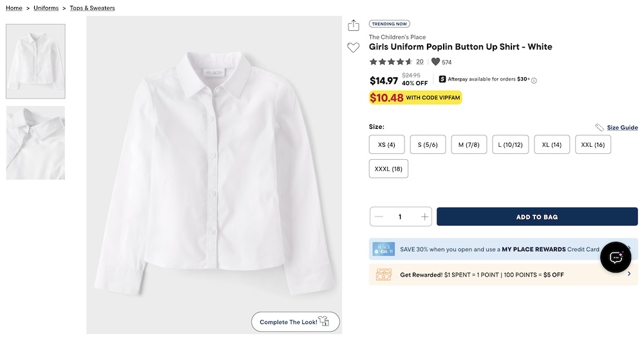This screenshot has width=644, height=337.
Task: Increase quantity with the plus button
Action: [424, 217]
